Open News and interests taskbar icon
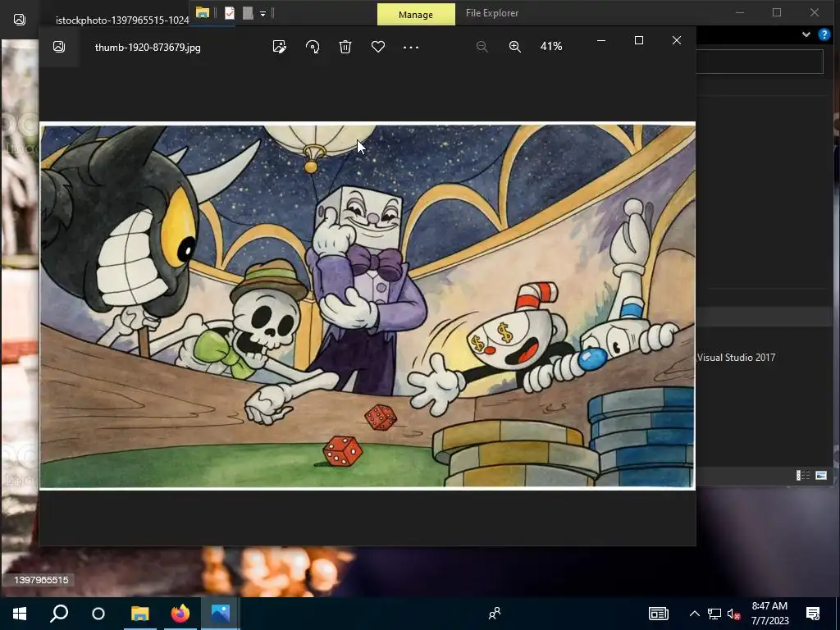 [x=659, y=614]
